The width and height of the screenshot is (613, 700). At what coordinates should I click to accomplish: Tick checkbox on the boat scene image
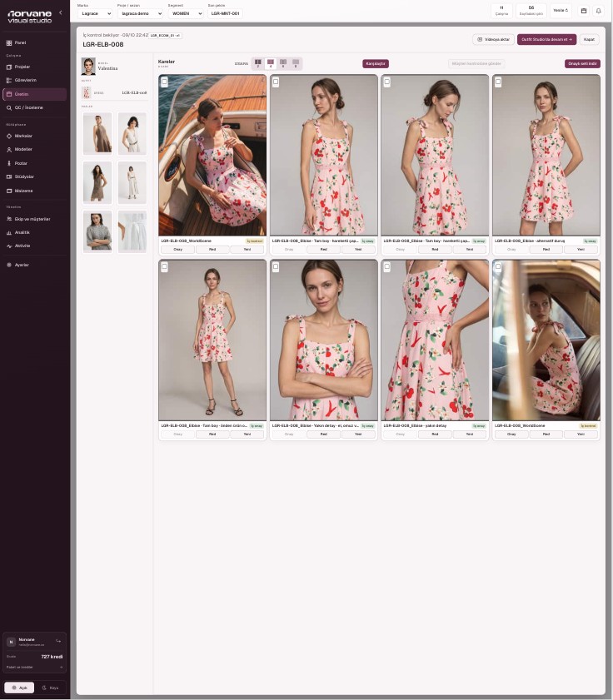[x=164, y=82]
